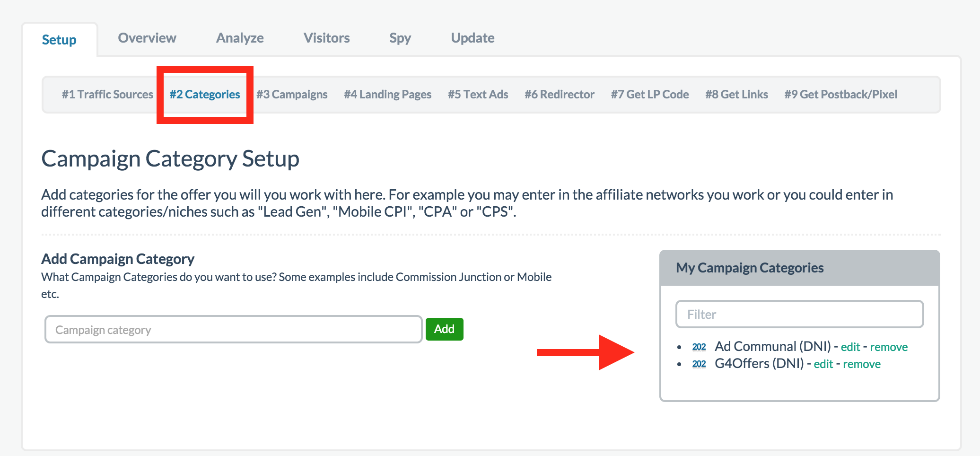Click the Filter box in My Campaign Categories
This screenshot has width=980, height=456.
[x=799, y=314]
